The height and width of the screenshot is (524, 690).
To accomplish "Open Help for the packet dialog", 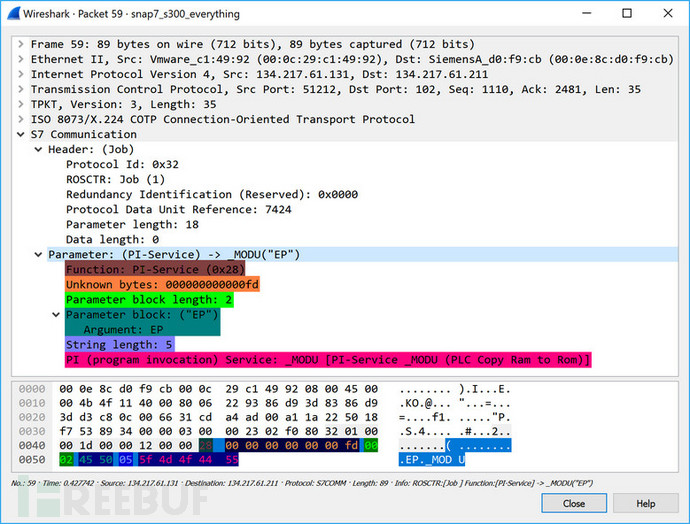I will 645,503.
